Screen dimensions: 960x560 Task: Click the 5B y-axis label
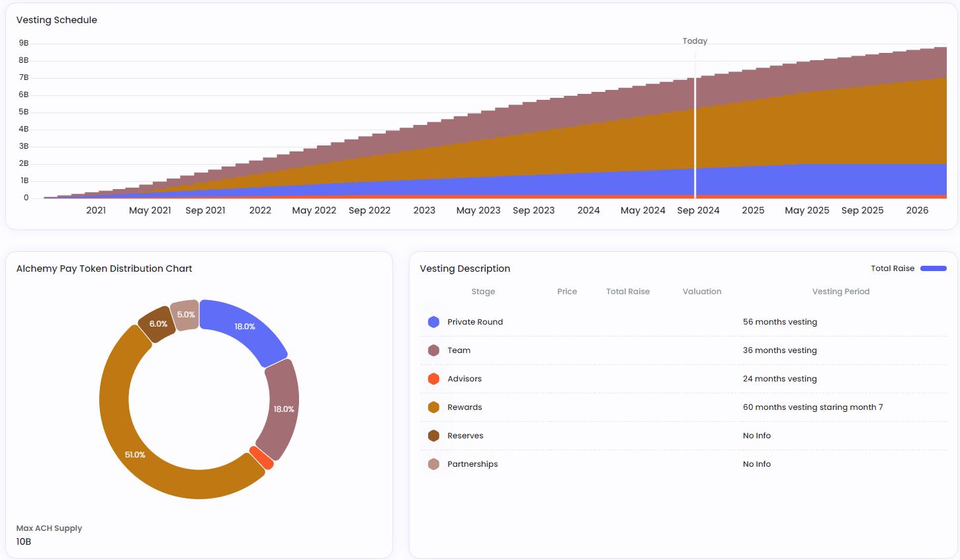click(x=24, y=112)
